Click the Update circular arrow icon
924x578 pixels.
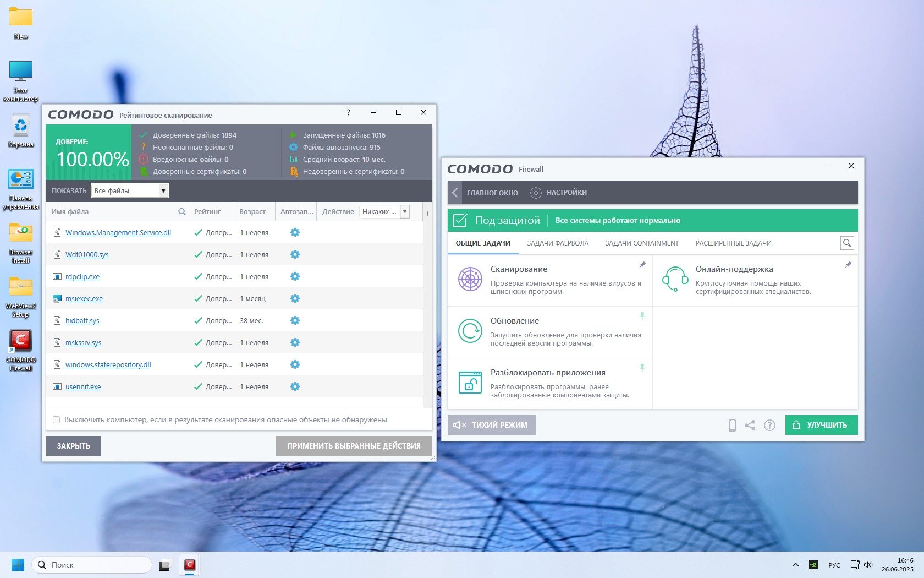pyautogui.click(x=470, y=331)
